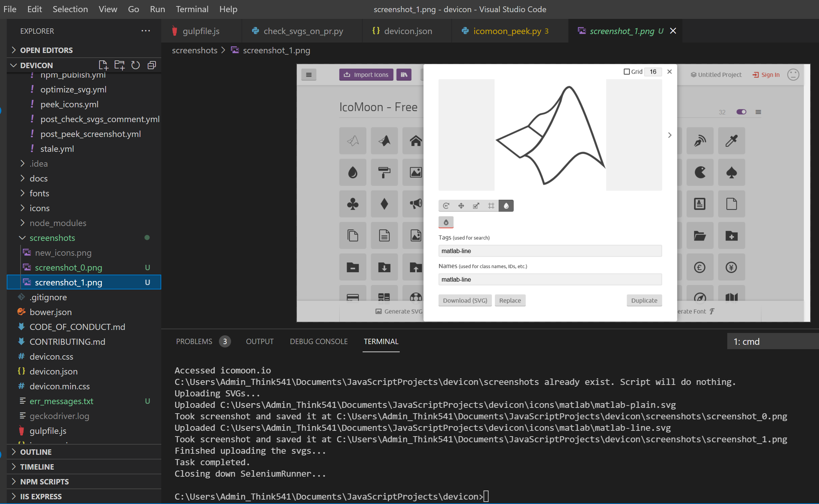
Task: Switch to the OUTPUT panel tab
Action: tap(260, 341)
